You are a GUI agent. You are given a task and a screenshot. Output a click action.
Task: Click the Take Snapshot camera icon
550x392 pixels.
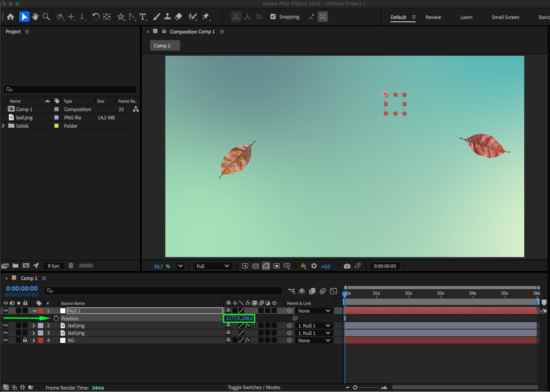[347, 266]
